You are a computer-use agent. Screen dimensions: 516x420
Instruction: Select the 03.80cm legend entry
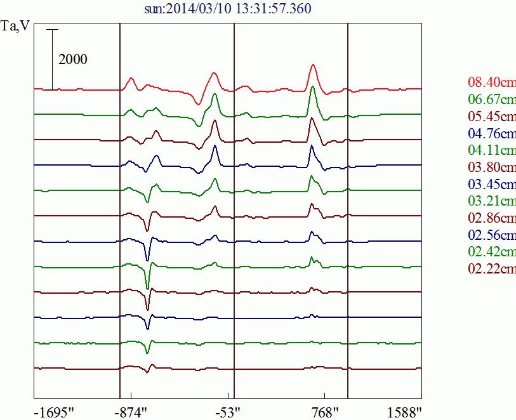point(492,167)
